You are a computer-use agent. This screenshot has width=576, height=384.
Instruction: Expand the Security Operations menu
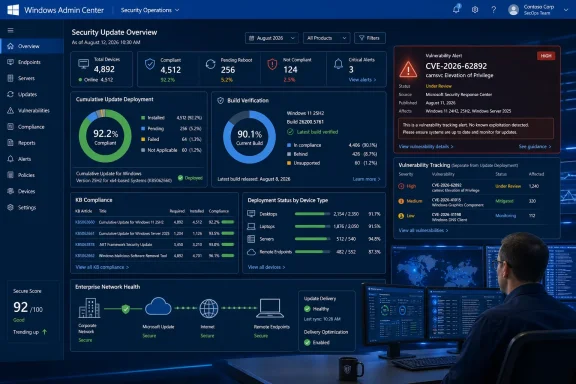[x=150, y=10]
